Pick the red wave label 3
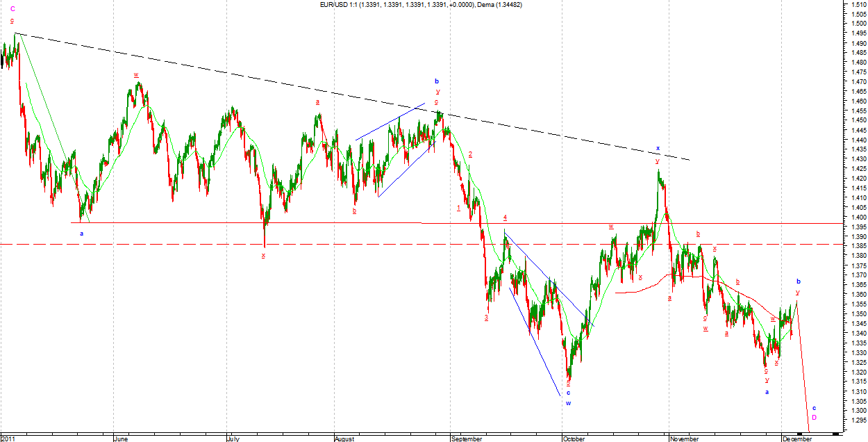Image resolution: width=868 pixels, height=442 pixels. (x=486, y=318)
